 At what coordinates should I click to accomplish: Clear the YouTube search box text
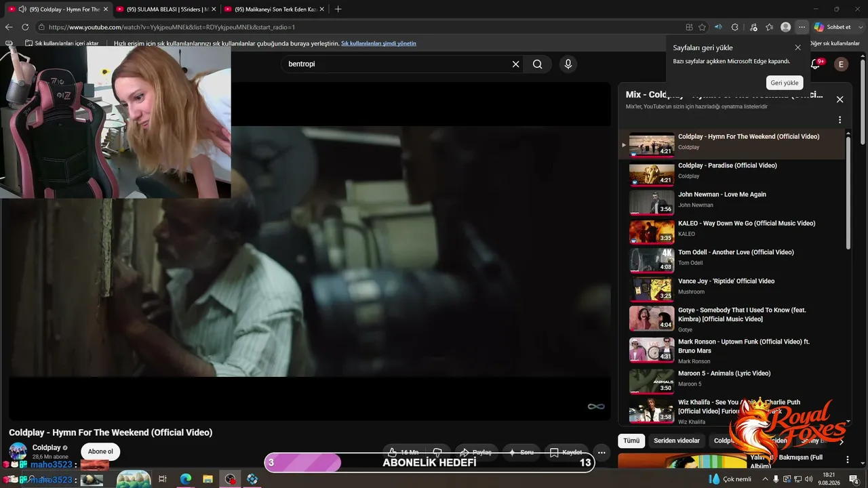[x=515, y=64]
